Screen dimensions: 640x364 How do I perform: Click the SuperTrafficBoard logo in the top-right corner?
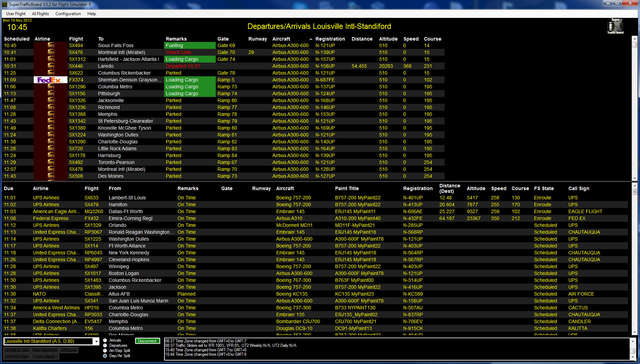(616, 27)
